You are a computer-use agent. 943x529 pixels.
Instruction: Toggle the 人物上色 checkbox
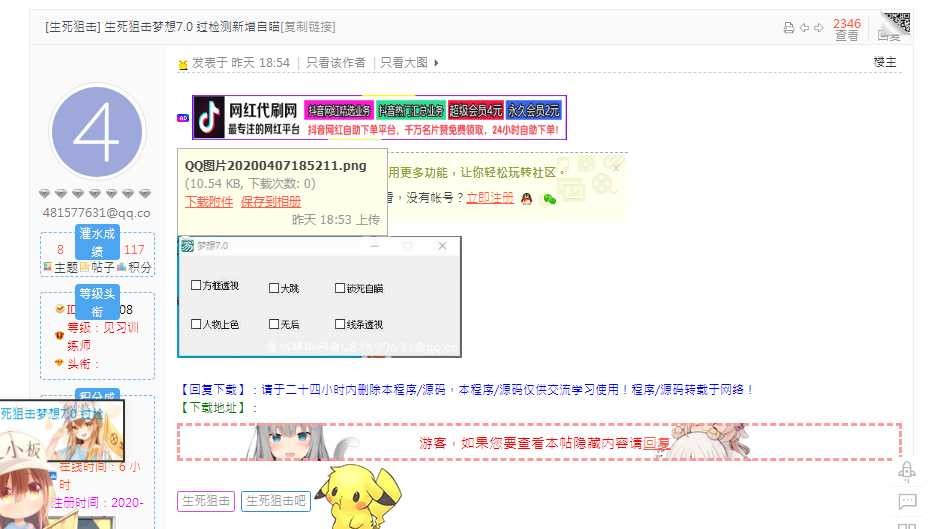tap(195, 324)
